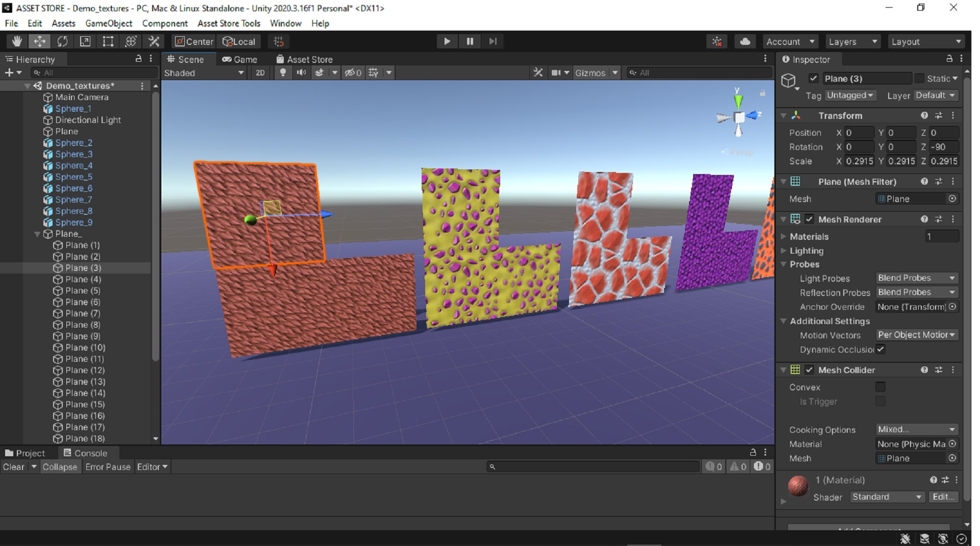The height and width of the screenshot is (546, 980).
Task: Toggle the Static checkbox
Action: tap(920, 78)
